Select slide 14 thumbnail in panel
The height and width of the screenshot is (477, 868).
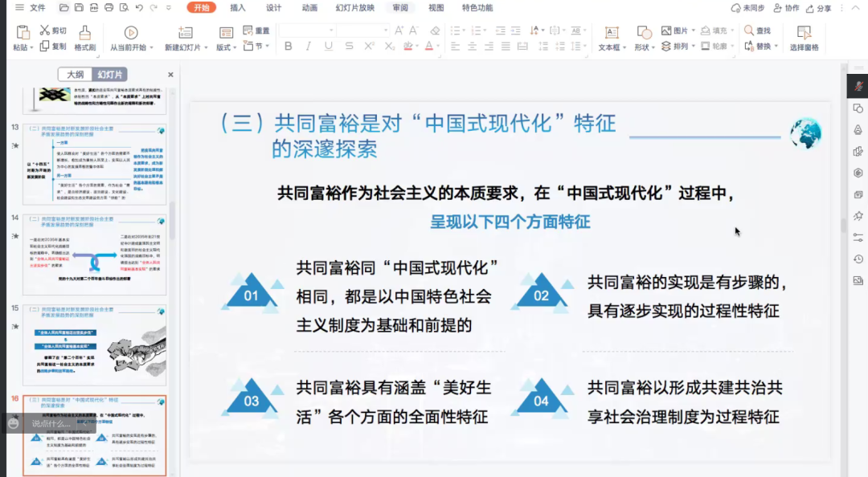[94, 254]
